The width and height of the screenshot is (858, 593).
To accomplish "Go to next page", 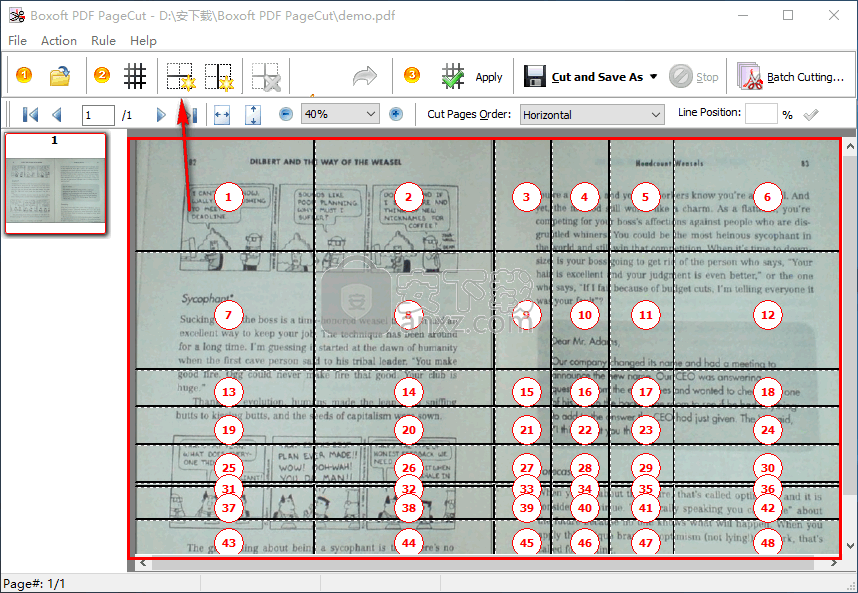I will pos(160,114).
